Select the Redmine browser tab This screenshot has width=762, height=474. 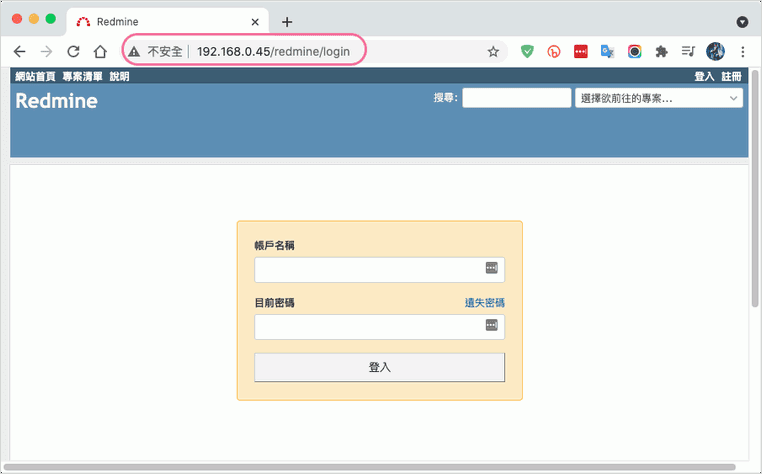click(x=167, y=22)
